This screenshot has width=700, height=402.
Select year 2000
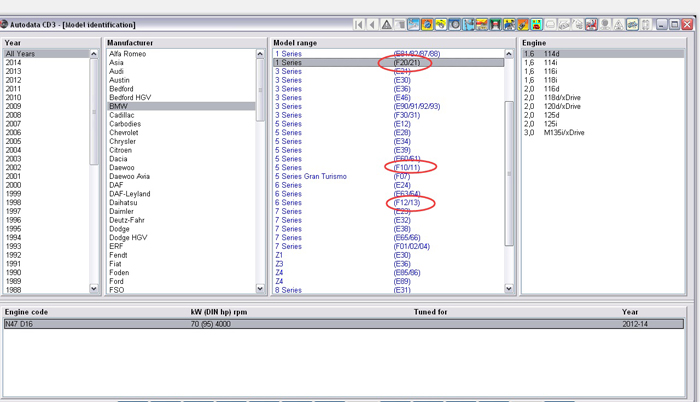[x=13, y=185]
